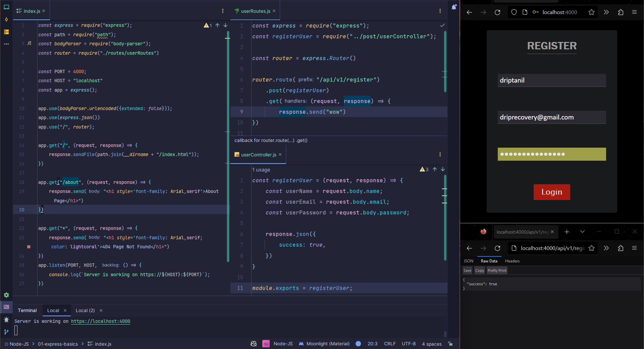Open the Git branch tool icon
This screenshot has height=349, width=644.
point(6,332)
